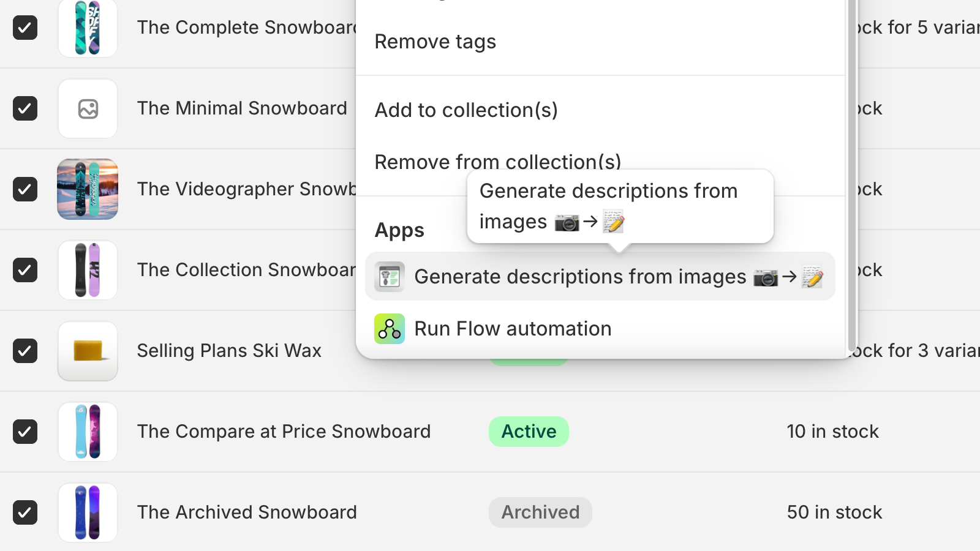This screenshot has width=980, height=551.
Task: Click the Active status badge for Compare at Price
Action: (x=529, y=432)
